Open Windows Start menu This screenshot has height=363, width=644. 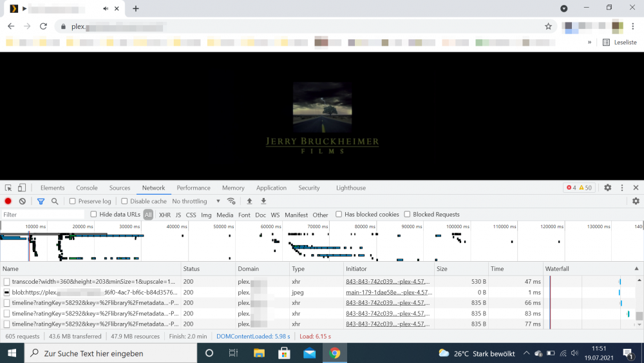point(12,353)
